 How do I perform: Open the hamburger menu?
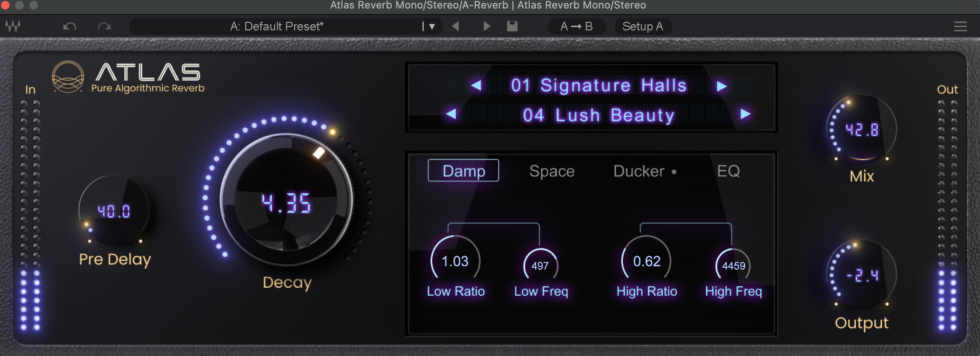coord(960,27)
